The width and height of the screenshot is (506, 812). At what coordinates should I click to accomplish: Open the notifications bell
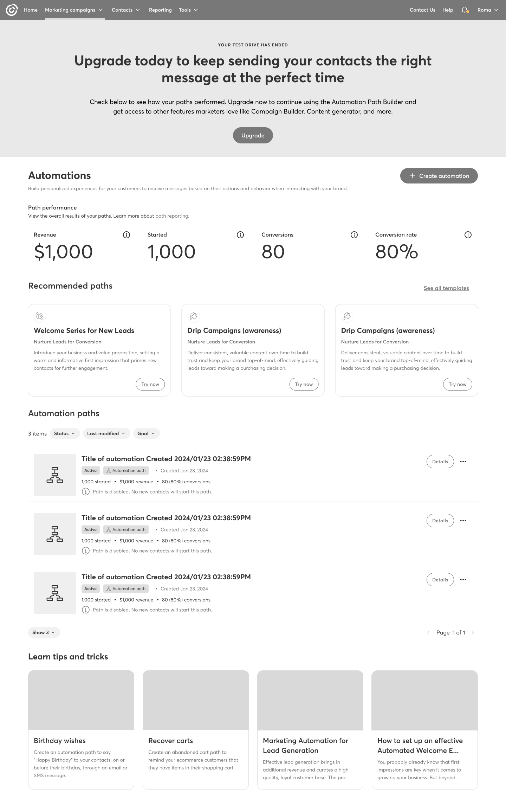click(x=465, y=10)
